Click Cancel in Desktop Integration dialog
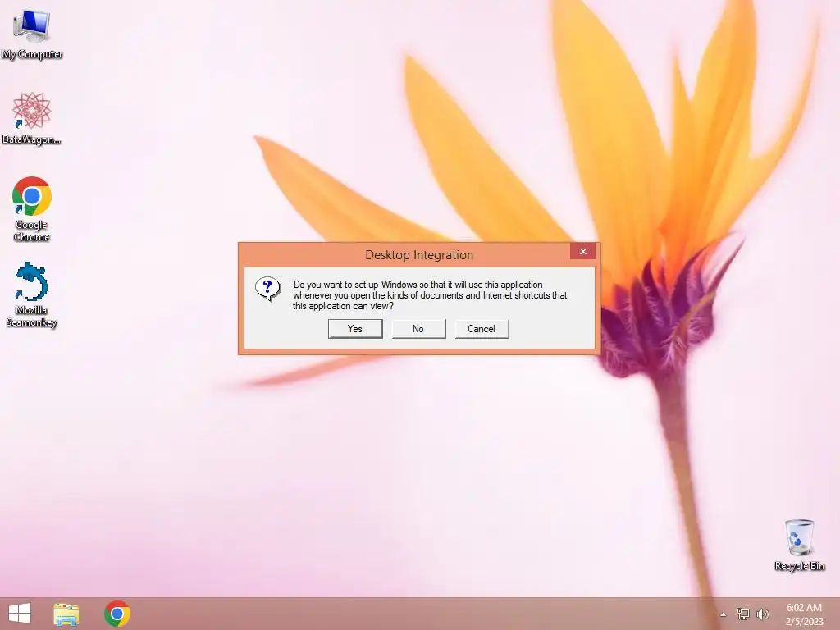 pos(482,329)
